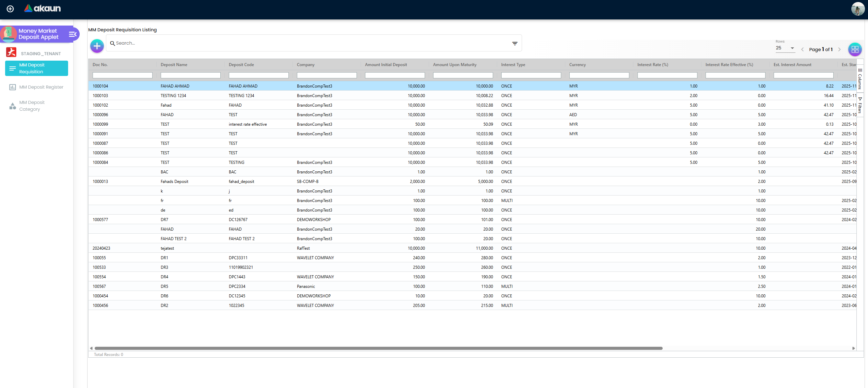Click estimated interest amount '41.10'

pos(829,105)
